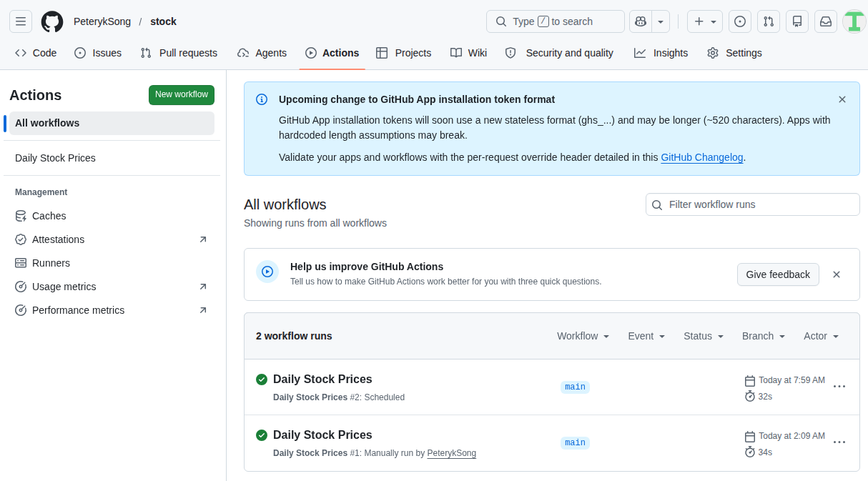Click play icon in feedback card

click(x=267, y=272)
